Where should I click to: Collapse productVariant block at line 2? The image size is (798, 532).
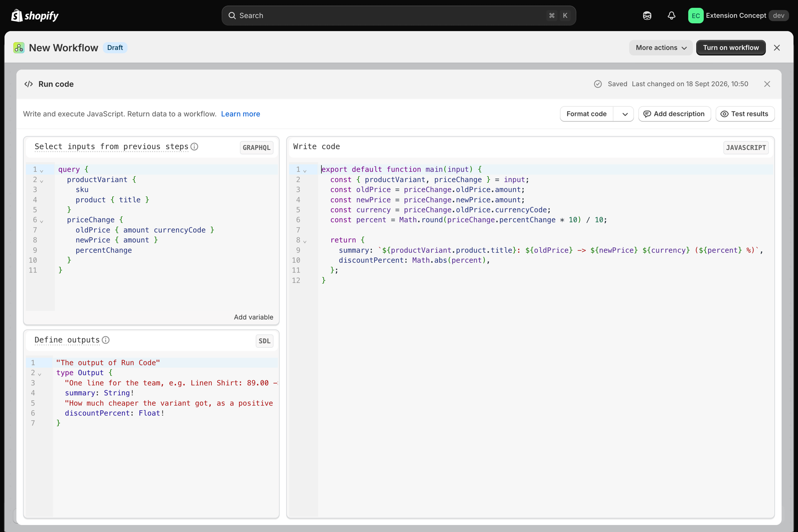pyautogui.click(x=42, y=180)
